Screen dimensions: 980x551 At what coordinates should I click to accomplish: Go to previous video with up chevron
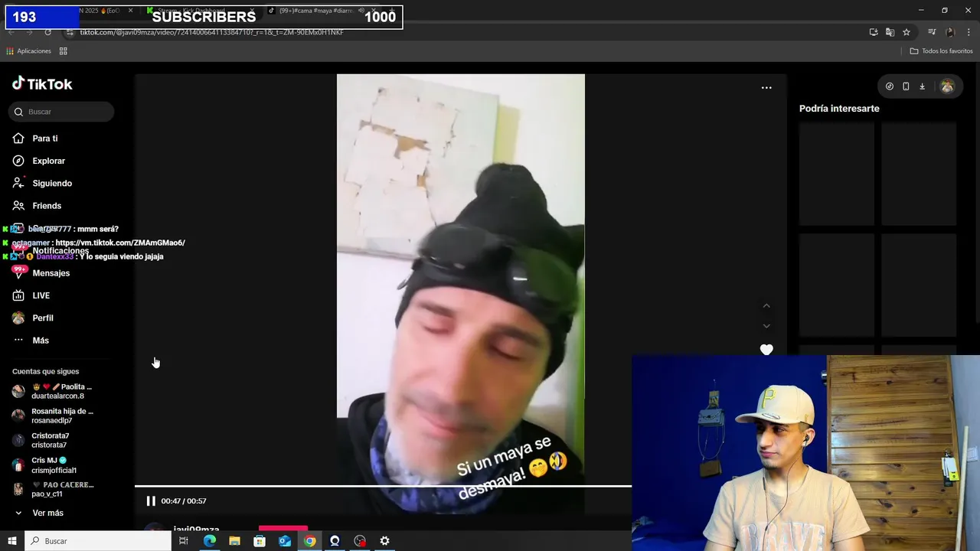pyautogui.click(x=766, y=306)
